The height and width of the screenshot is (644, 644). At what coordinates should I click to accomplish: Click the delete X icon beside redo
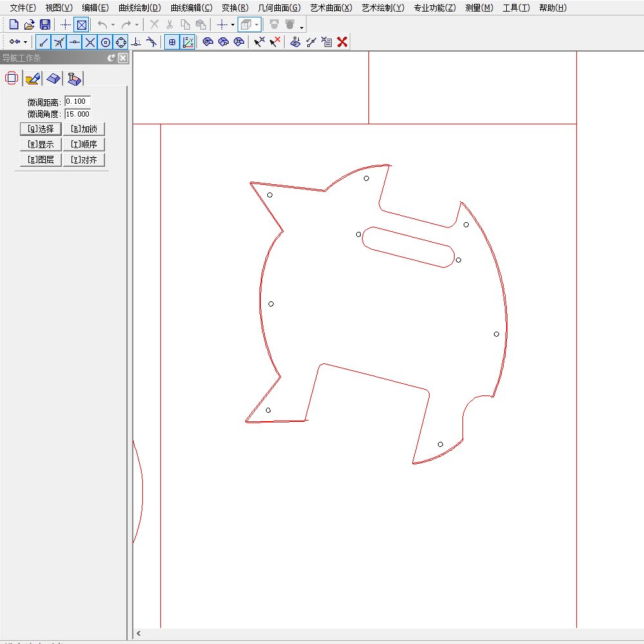pos(155,24)
